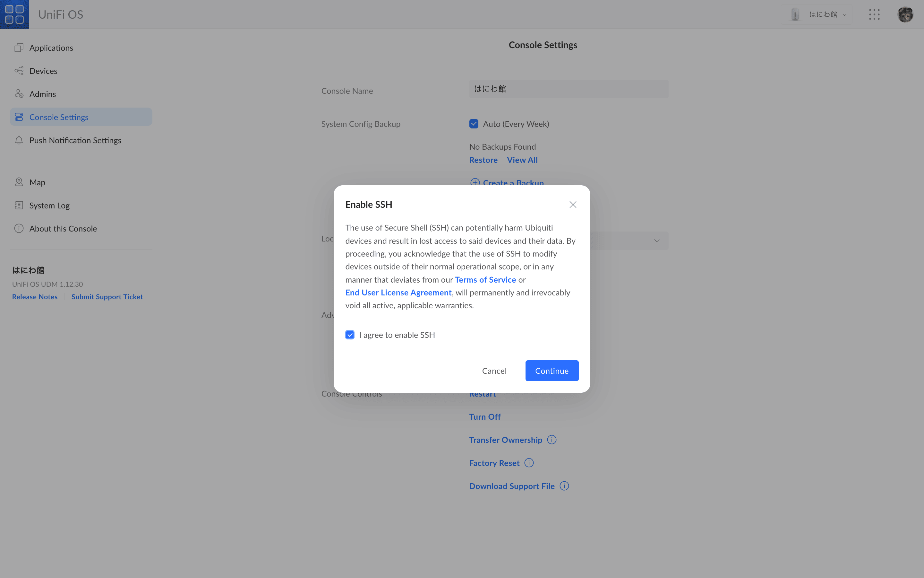Image resolution: width=924 pixels, height=578 pixels.
Task: Click Create a Backup plus icon
Action: click(x=475, y=182)
